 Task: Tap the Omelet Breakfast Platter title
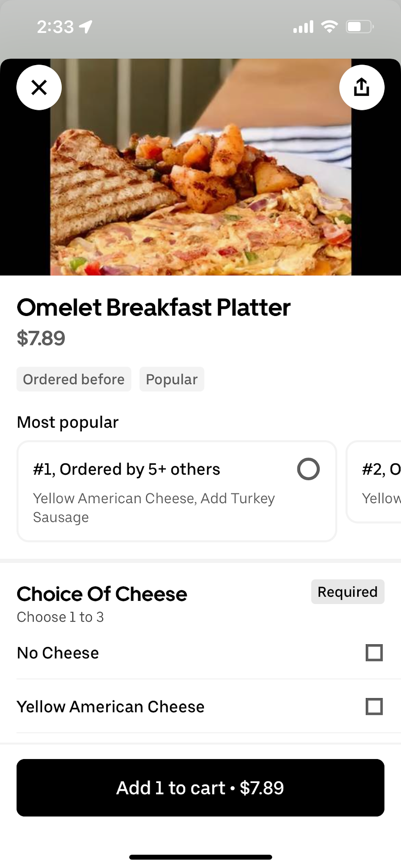[154, 307]
